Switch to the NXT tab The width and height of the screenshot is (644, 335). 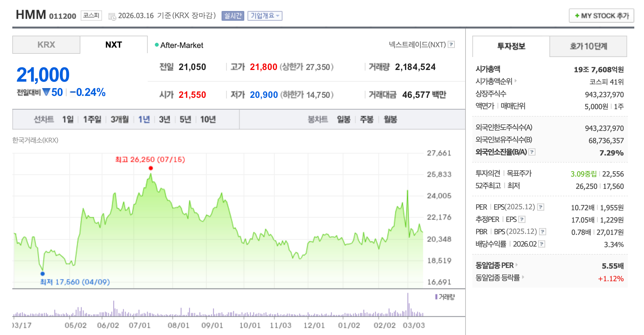pyautogui.click(x=114, y=45)
